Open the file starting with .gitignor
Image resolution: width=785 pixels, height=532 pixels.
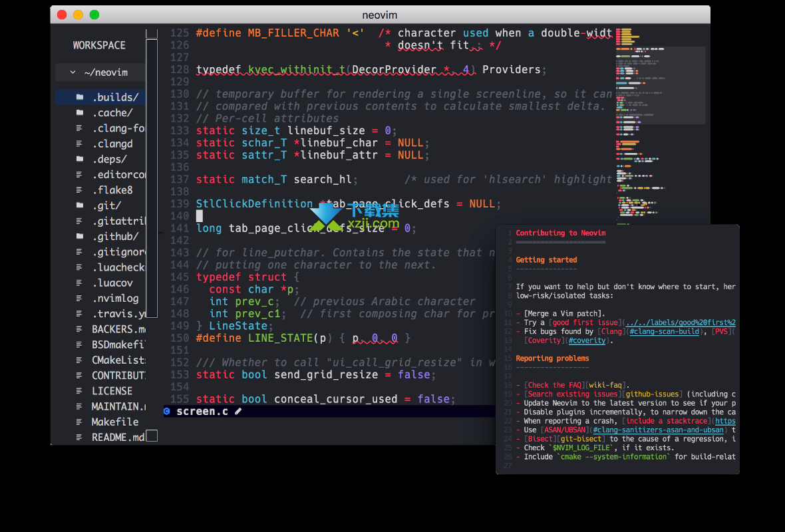(118, 252)
